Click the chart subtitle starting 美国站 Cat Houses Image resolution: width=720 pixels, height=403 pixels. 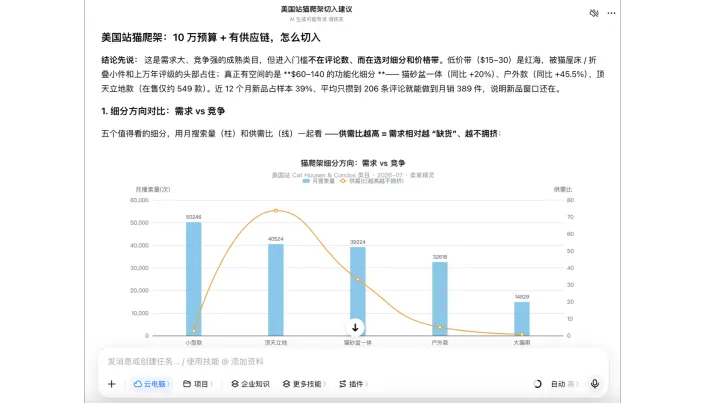tap(353, 175)
